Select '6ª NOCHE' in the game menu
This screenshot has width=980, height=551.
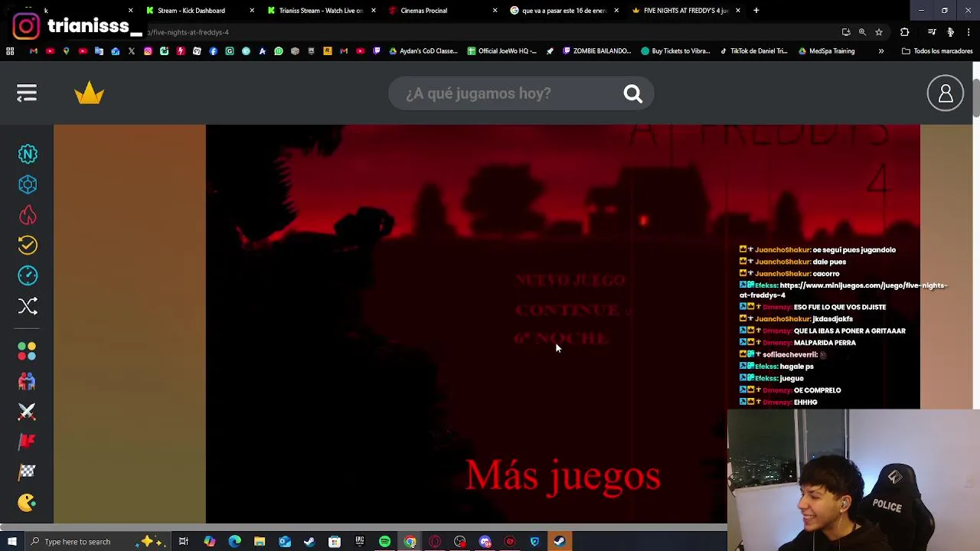561,339
